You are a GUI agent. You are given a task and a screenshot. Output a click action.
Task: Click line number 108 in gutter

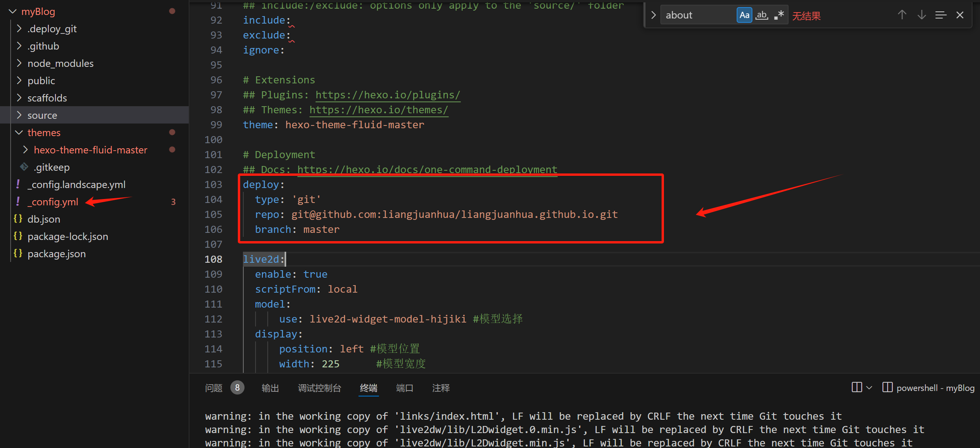[x=213, y=260]
